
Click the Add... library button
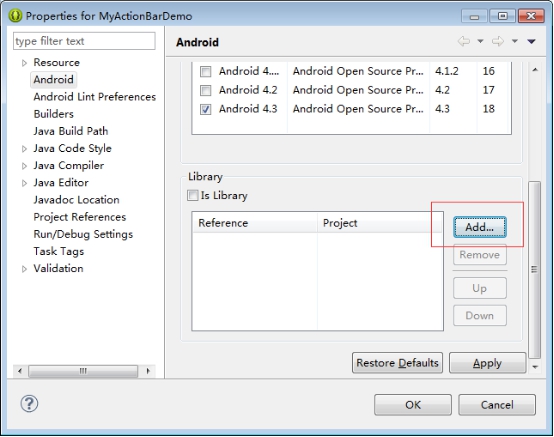480,227
